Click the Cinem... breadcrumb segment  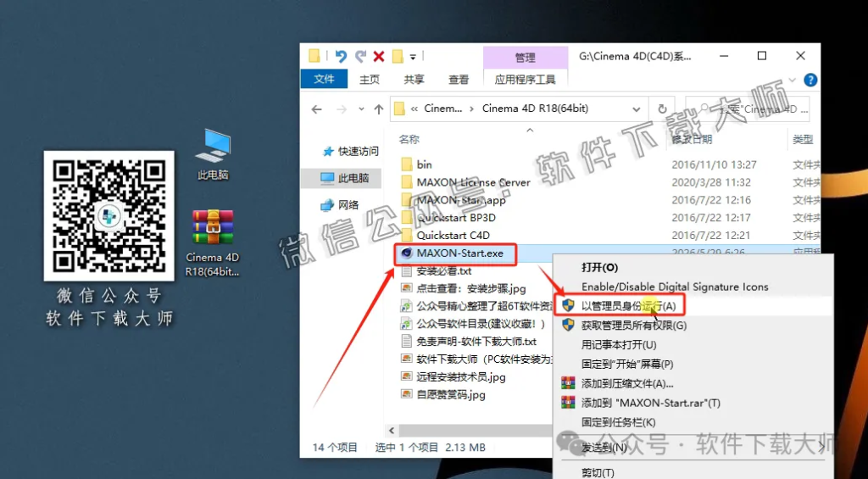442,109
